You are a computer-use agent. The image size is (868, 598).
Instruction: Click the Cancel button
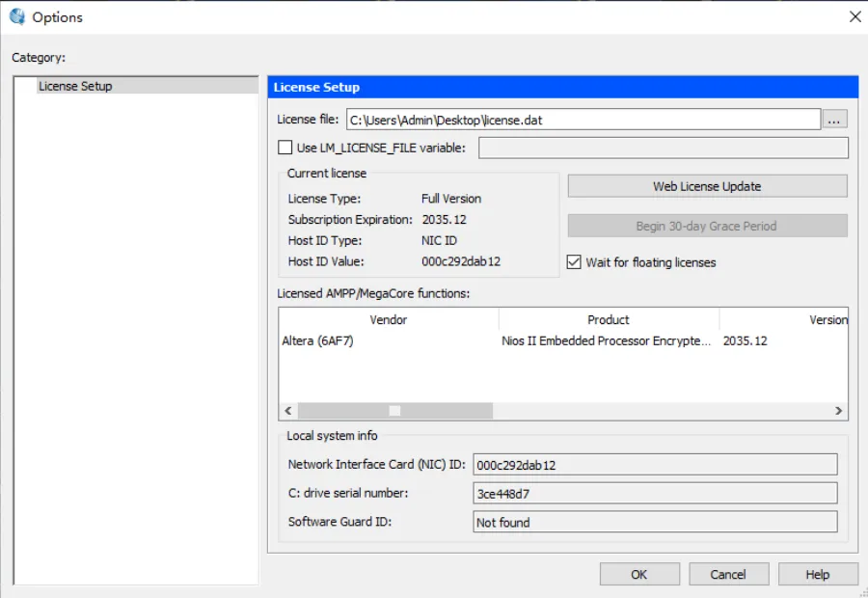728,574
